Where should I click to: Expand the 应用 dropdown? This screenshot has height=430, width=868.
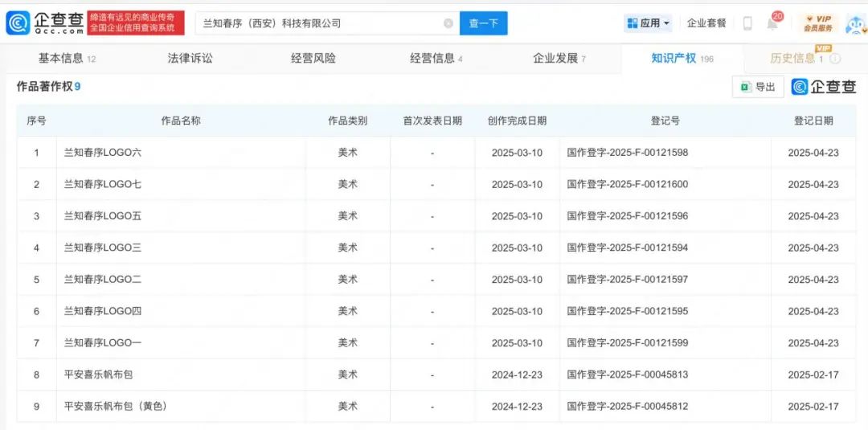[x=649, y=23]
